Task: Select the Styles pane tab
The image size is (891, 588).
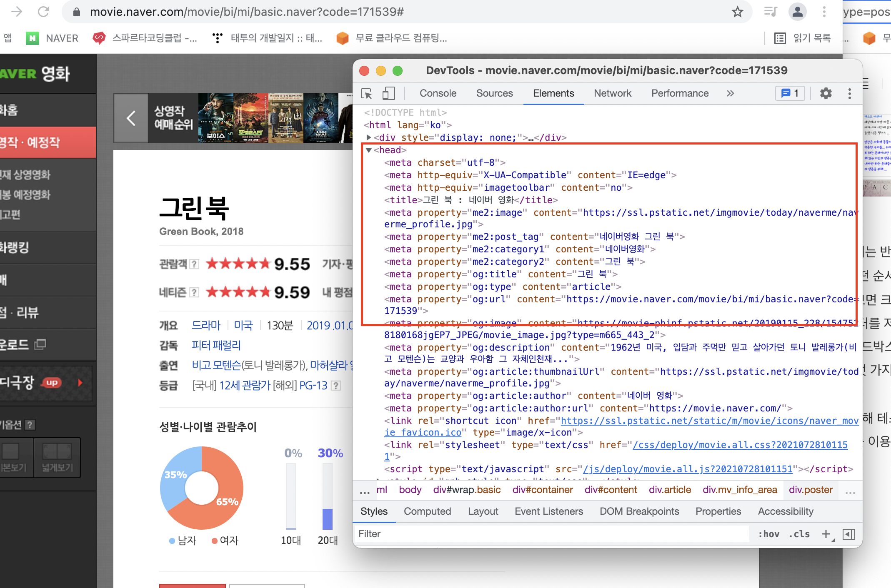Action: (x=374, y=511)
